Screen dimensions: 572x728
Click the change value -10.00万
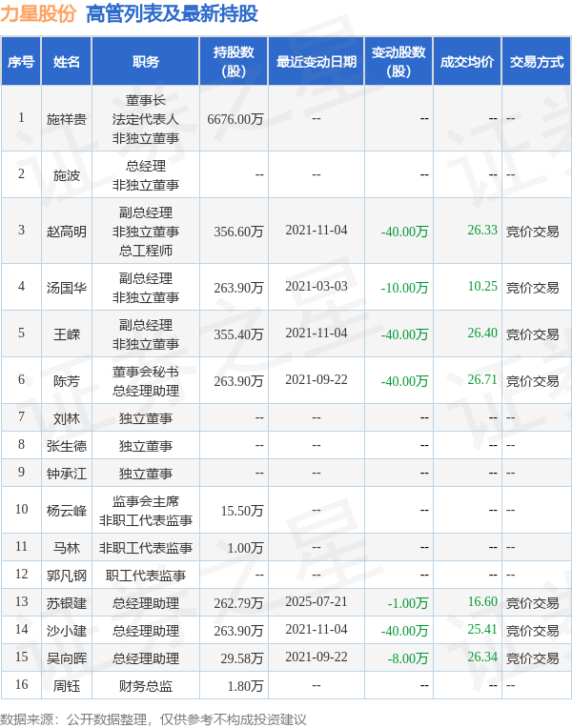pyautogui.click(x=404, y=288)
